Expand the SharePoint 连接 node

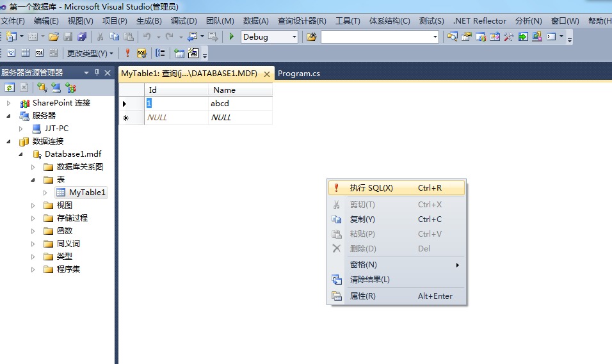click(x=8, y=103)
